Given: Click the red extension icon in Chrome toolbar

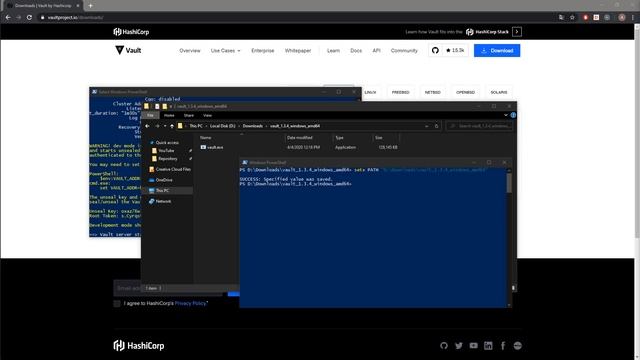Looking at the screenshot, I should tap(585, 18).
